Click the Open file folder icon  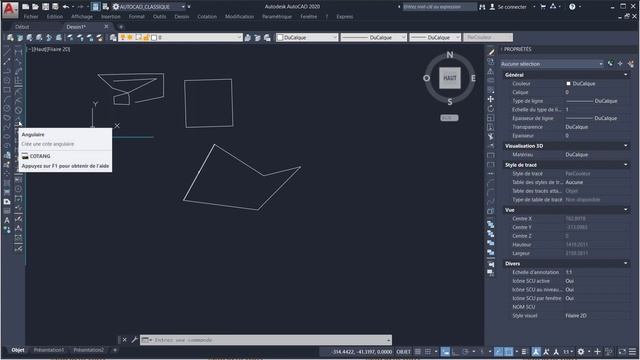[36, 7]
